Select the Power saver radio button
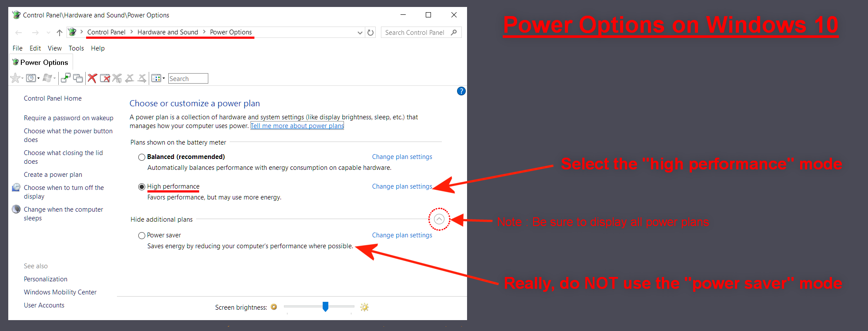This screenshot has height=331, width=868. 142,236
